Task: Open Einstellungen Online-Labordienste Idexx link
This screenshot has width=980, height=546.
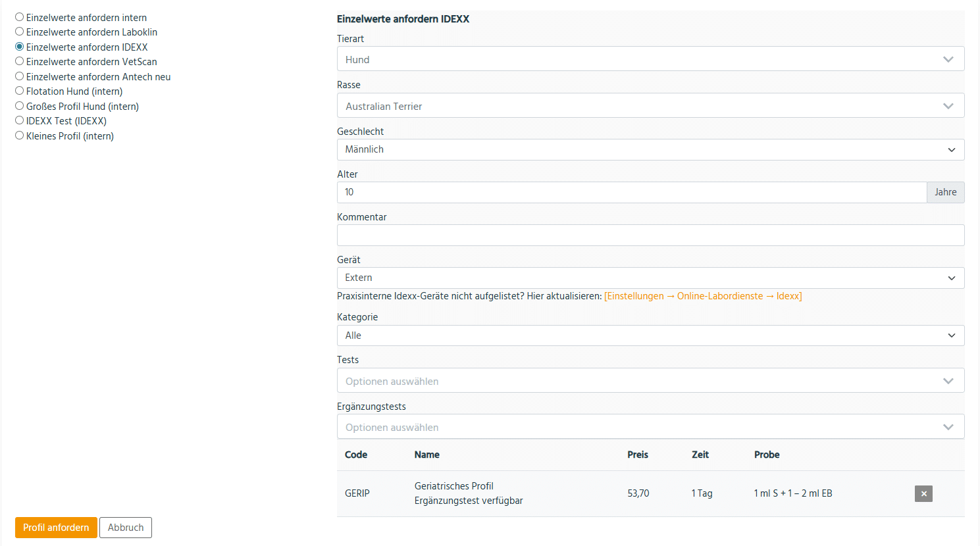Action: click(703, 296)
